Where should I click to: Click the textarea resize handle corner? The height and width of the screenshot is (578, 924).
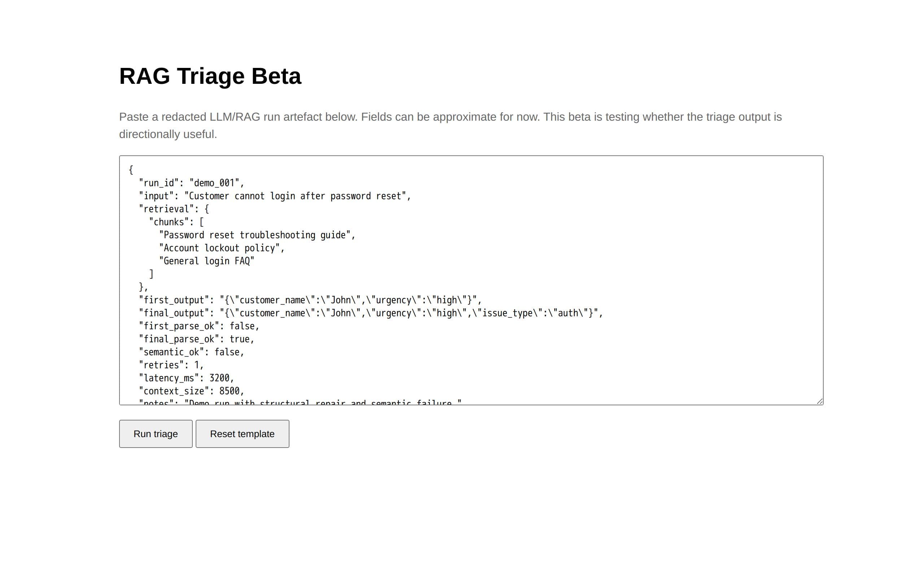pos(819,401)
